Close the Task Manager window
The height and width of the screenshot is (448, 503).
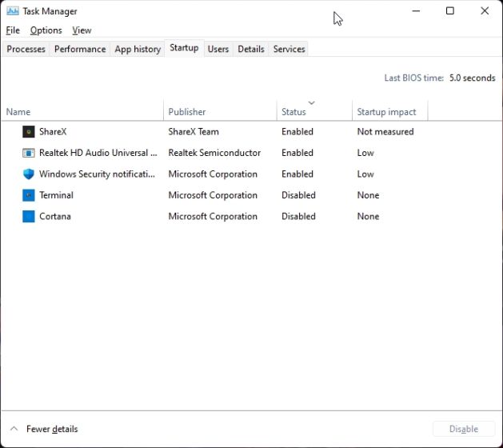485,11
